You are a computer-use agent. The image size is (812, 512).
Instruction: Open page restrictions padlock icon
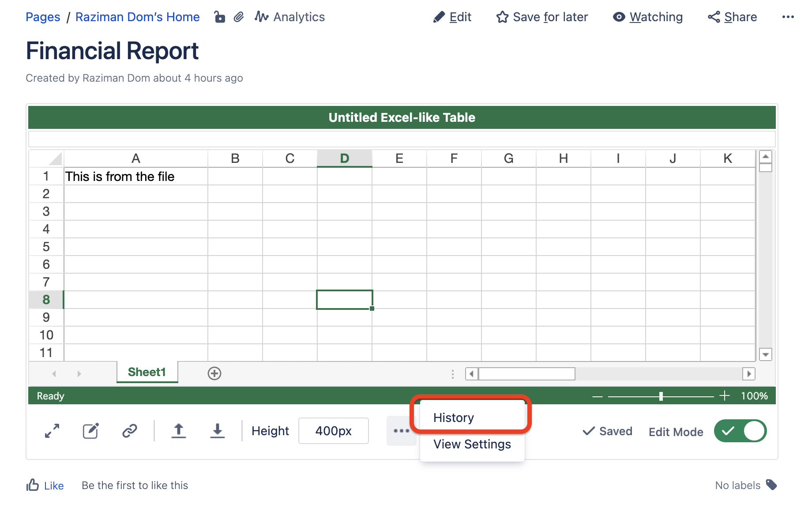tap(219, 17)
